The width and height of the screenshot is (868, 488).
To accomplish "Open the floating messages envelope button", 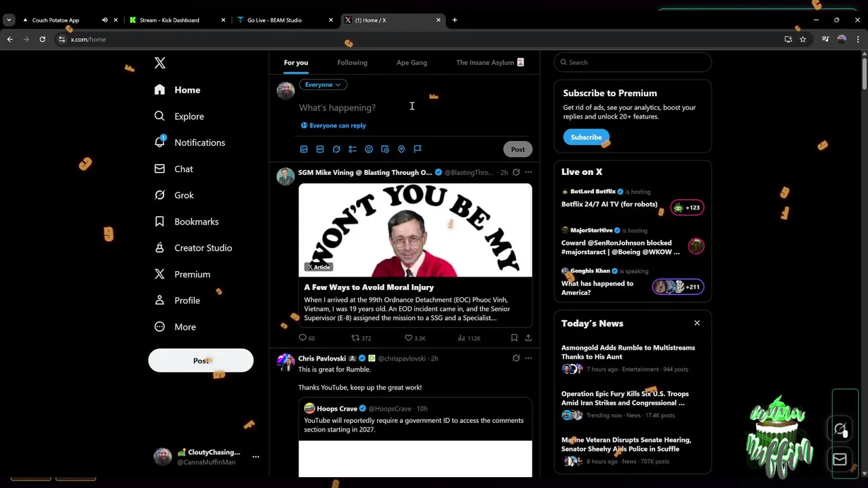I will pos(840,460).
